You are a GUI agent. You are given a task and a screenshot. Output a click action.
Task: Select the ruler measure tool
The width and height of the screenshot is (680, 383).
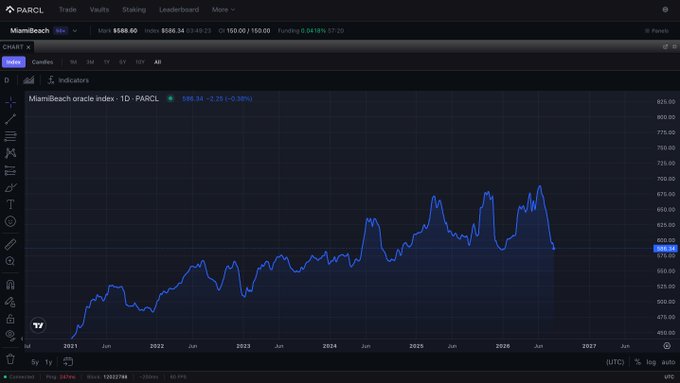(x=10, y=244)
